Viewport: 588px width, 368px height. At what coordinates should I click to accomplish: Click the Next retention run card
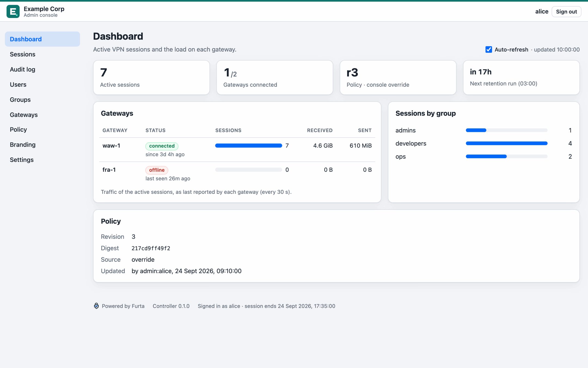521,77
